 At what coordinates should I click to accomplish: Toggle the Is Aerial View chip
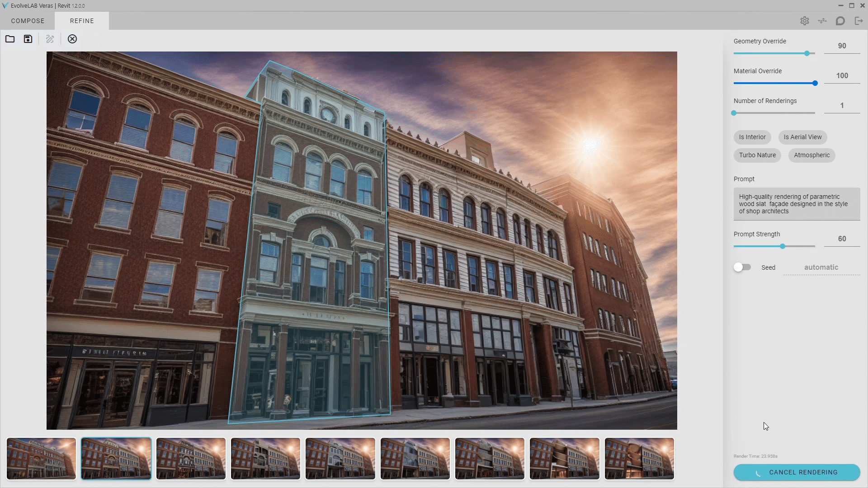coord(802,137)
